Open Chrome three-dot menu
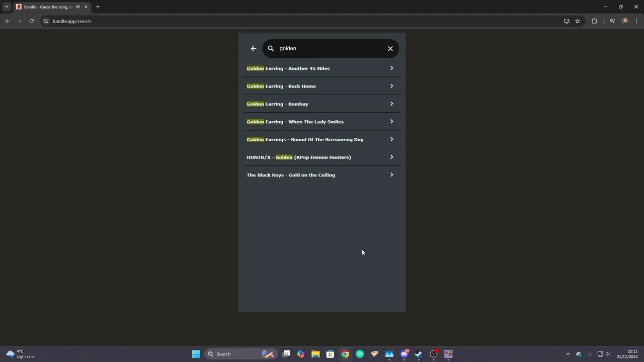Viewport: 644px width, 362px height. point(637,21)
